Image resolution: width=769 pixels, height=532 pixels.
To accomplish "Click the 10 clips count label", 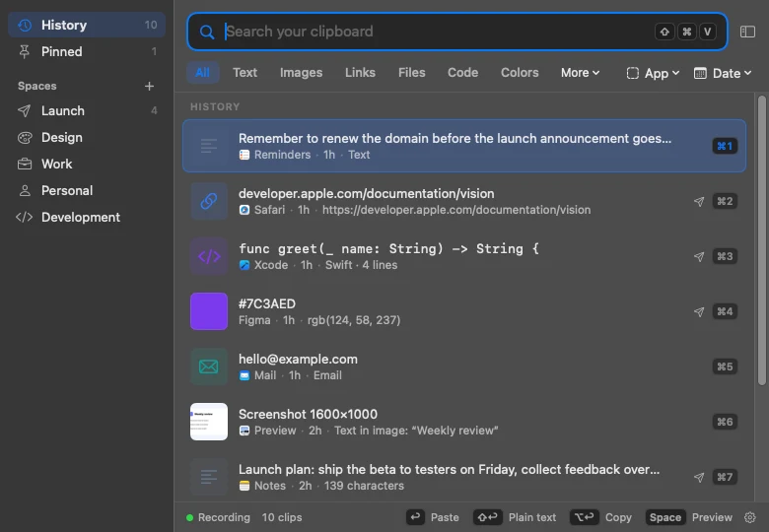I will pos(282,518).
